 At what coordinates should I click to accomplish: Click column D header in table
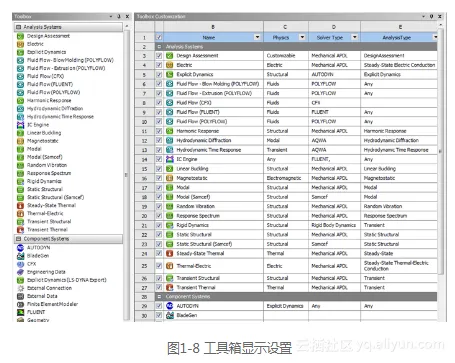334,27
